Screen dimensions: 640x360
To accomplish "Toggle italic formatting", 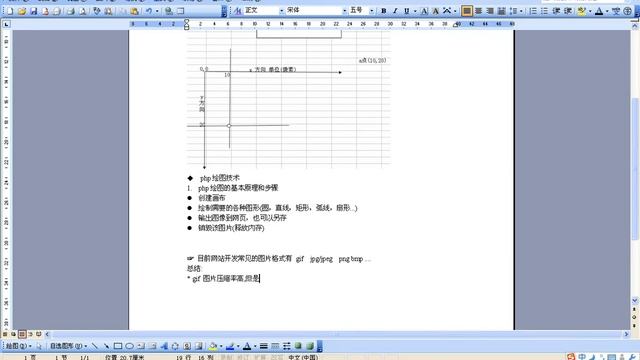I will pyautogui.click(x=395, y=11).
